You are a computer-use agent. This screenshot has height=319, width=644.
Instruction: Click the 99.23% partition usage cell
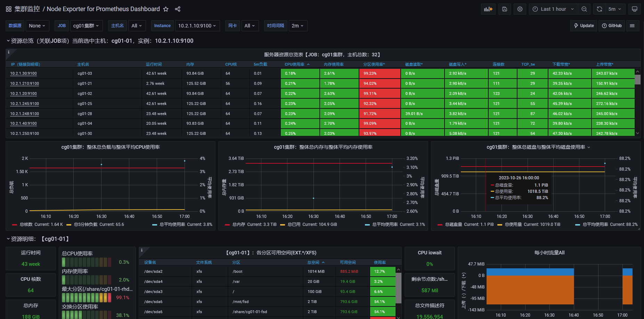[380, 73]
